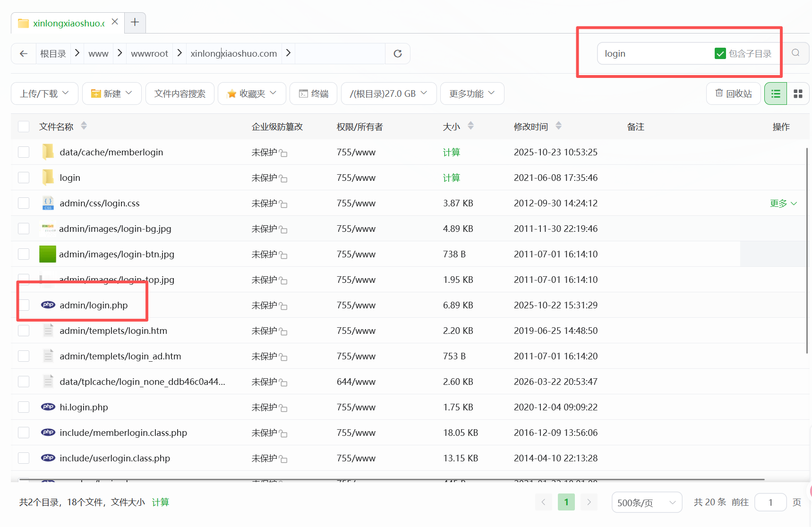This screenshot has height=527, width=812.
Task: Open the 500条/页 page size dropdown
Action: pos(647,502)
